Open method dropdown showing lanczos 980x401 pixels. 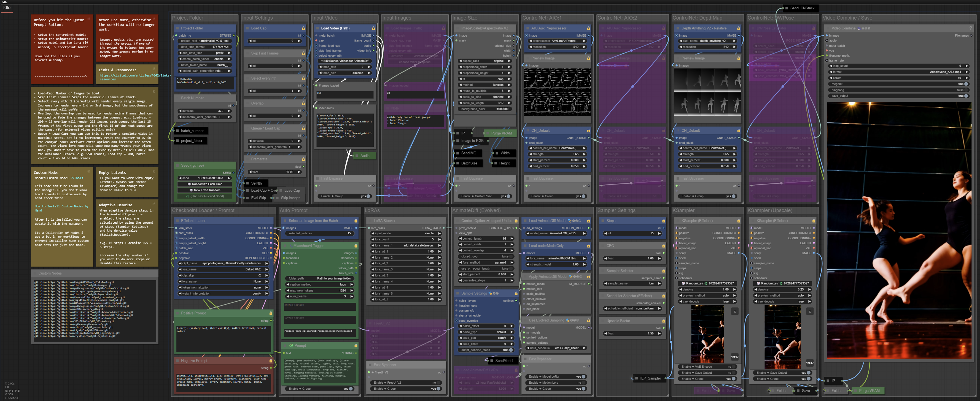click(485, 85)
